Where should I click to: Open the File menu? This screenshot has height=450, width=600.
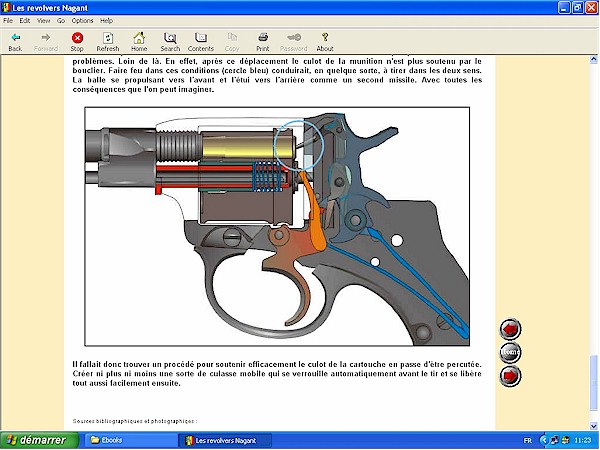pyautogui.click(x=8, y=21)
